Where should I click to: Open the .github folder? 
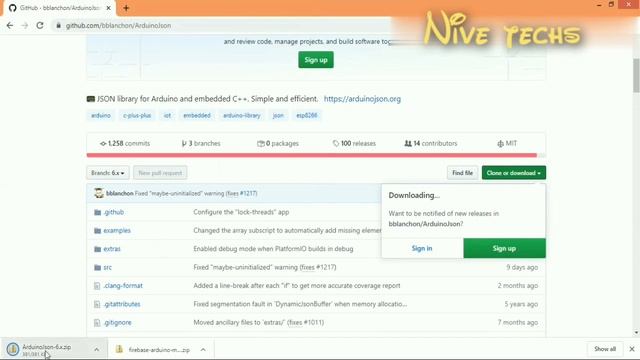[x=113, y=212]
